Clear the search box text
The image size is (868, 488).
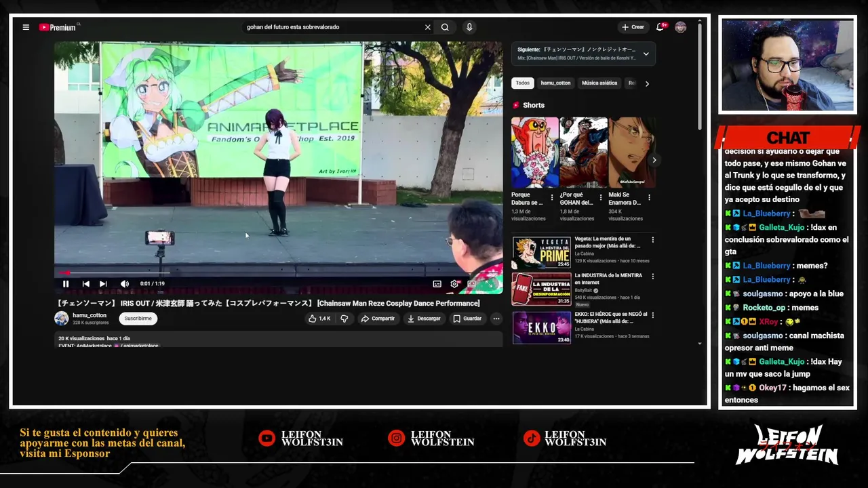427,27
